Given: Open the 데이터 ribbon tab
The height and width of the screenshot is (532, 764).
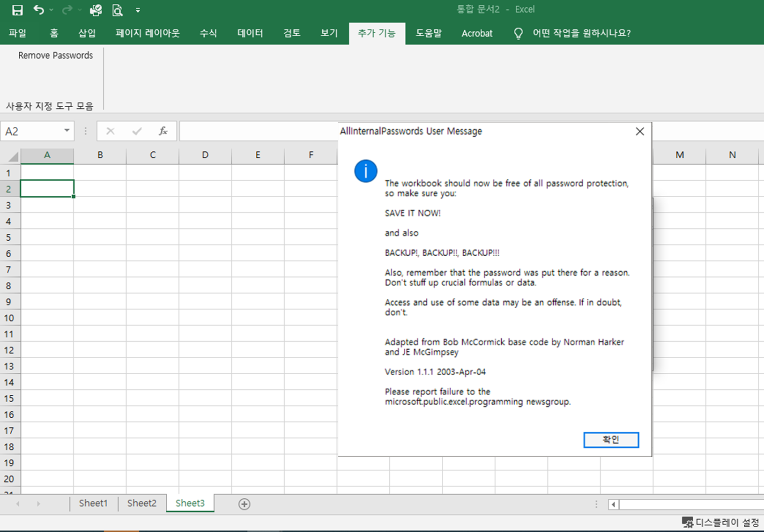Looking at the screenshot, I should pos(250,33).
